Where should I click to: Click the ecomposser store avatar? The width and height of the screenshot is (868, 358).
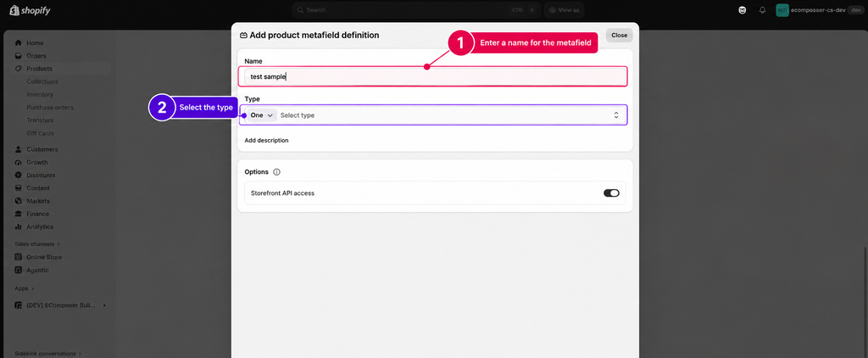point(782,10)
